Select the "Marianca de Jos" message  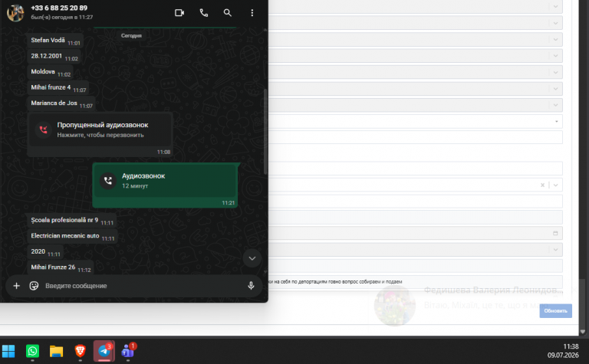[x=61, y=103]
